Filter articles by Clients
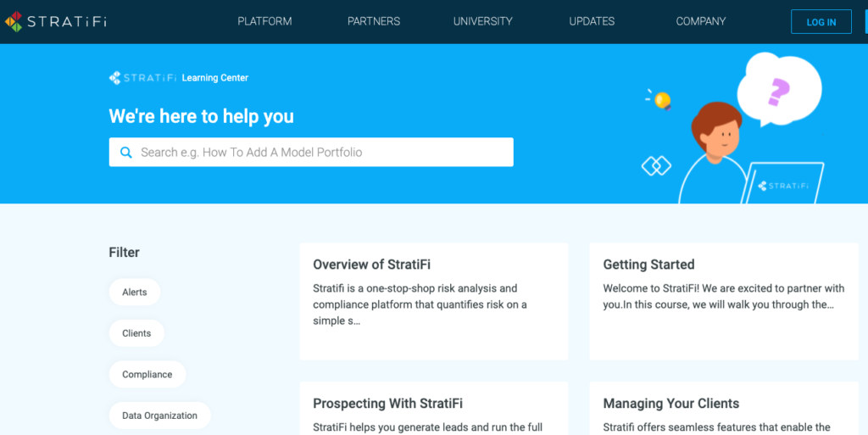 [x=136, y=333]
